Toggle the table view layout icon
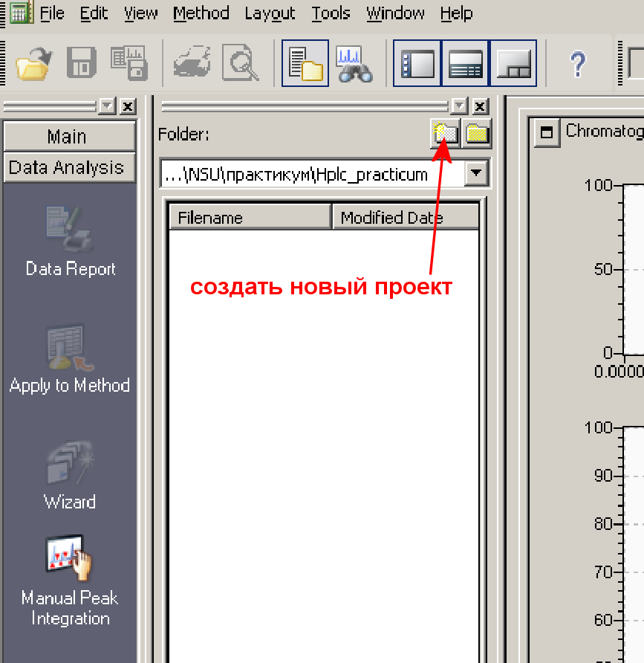Image resolution: width=644 pixels, height=663 pixels. (x=465, y=63)
